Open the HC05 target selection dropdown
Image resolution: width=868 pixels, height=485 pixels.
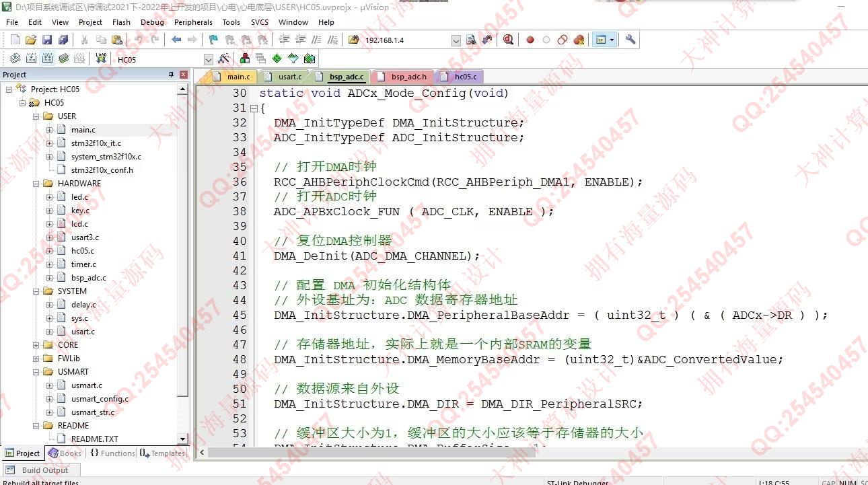pos(209,59)
